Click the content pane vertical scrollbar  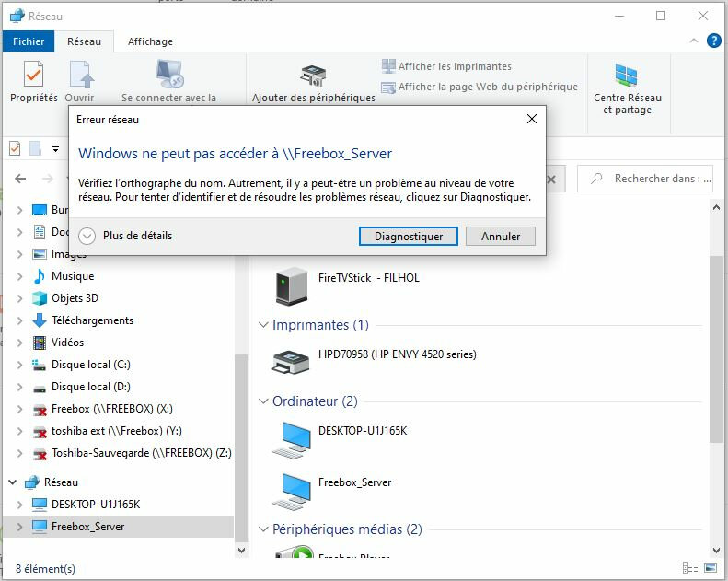(716, 348)
